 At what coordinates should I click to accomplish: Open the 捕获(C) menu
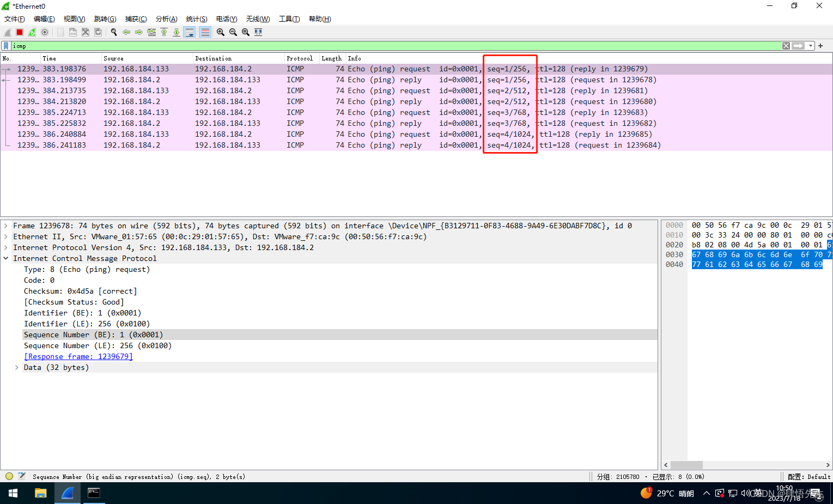click(x=136, y=19)
